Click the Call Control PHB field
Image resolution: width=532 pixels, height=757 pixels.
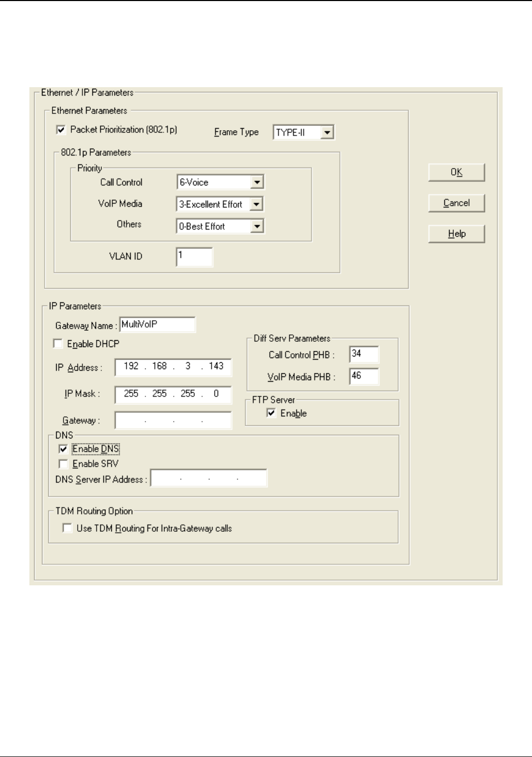pos(364,354)
